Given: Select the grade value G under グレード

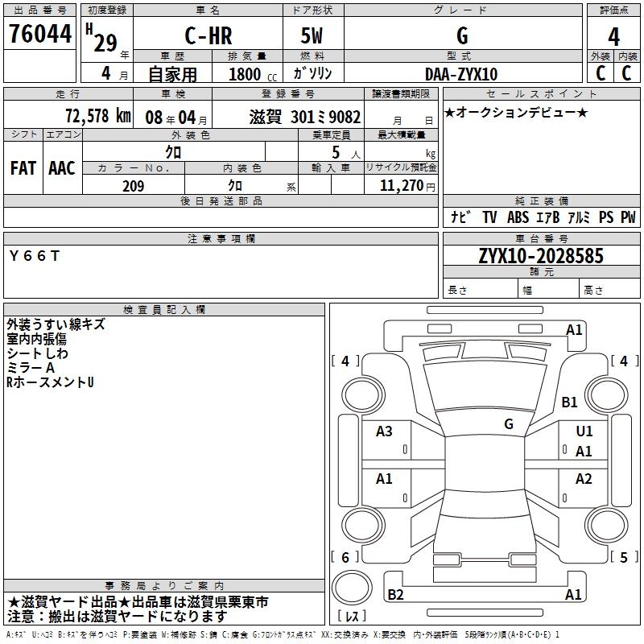Looking at the screenshot, I should [x=462, y=35].
